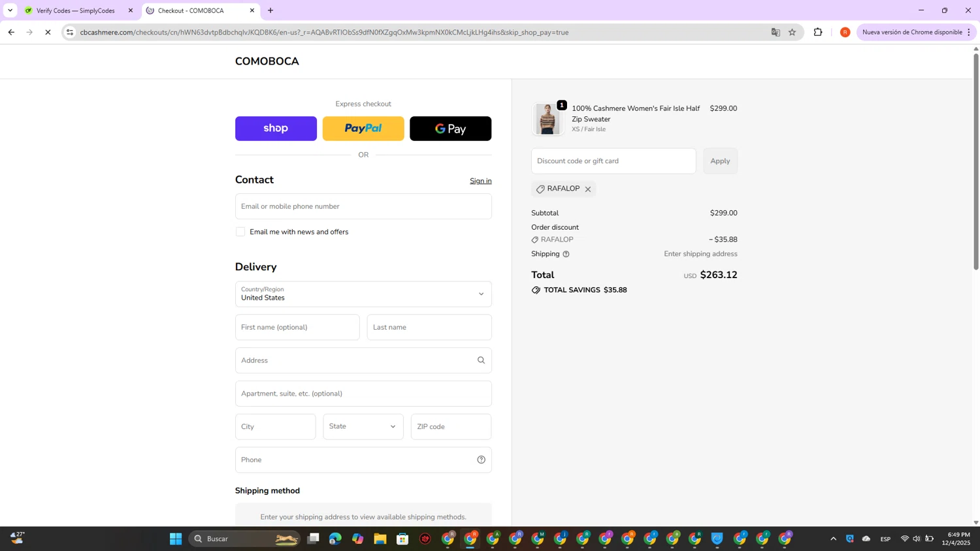Go back to the previous page
This screenshot has width=980, height=551.
tap(11, 32)
